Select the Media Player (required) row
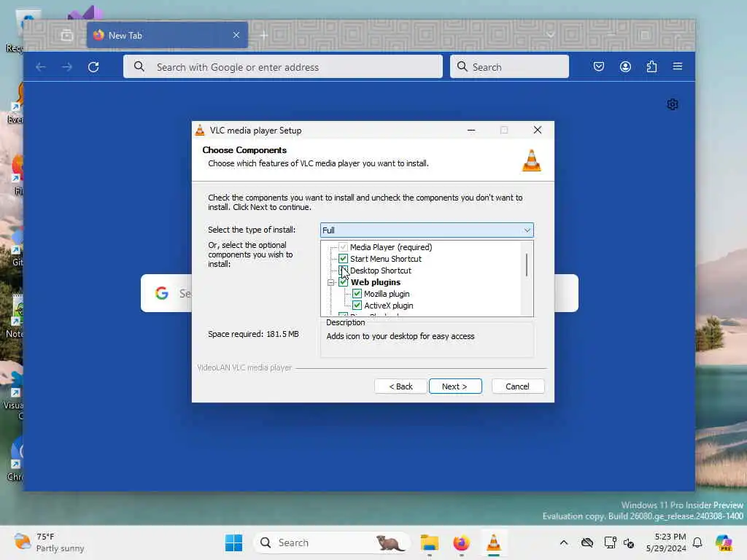Viewport: 747px width, 560px height. coord(391,247)
